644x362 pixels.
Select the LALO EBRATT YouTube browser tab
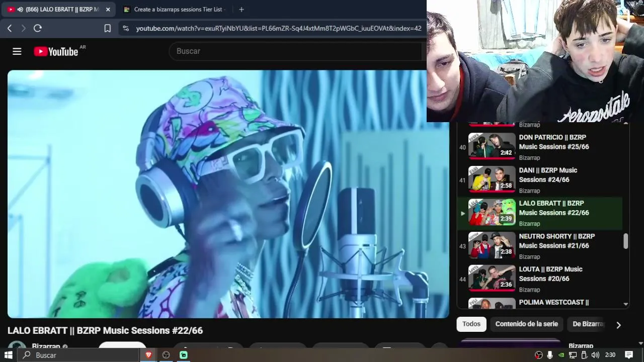click(58, 9)
